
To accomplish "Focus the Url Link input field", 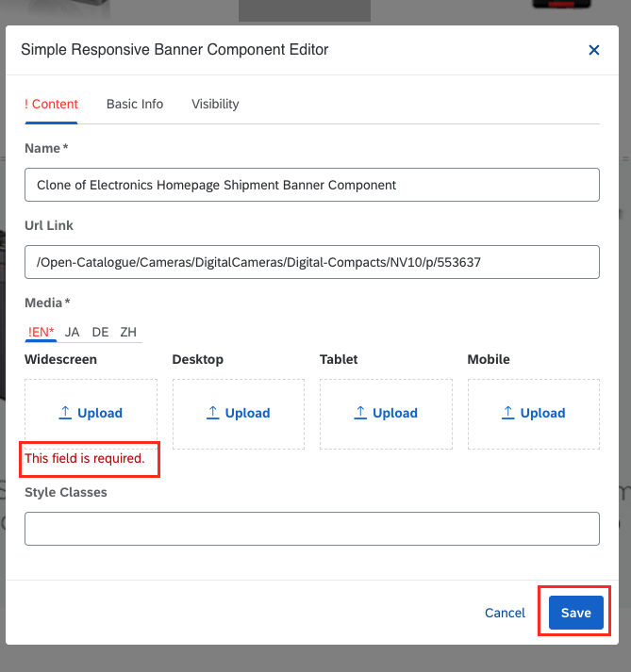I will coord(312,262).
